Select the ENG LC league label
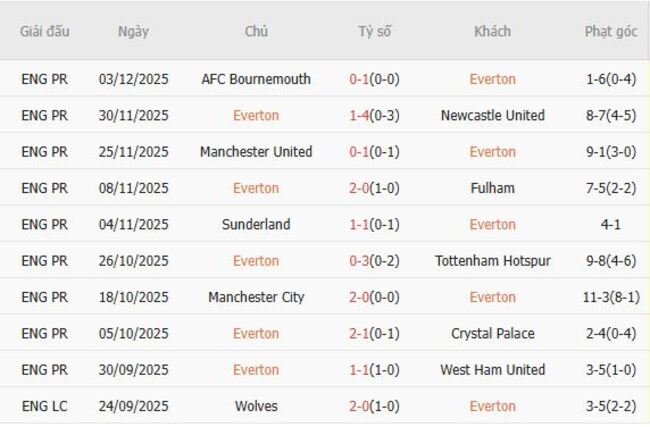This screenshot has height=427, width=650. 45,406
